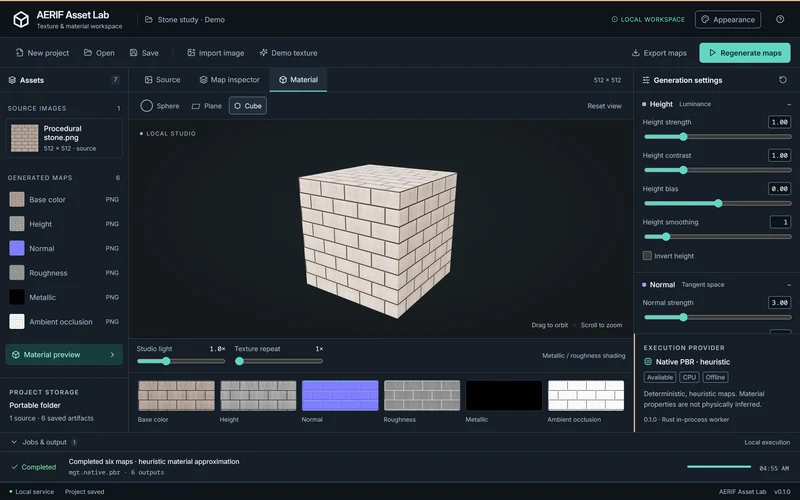Collapse the Normal settings section
Screen dimensions: 800x500
tap(789, 285)
